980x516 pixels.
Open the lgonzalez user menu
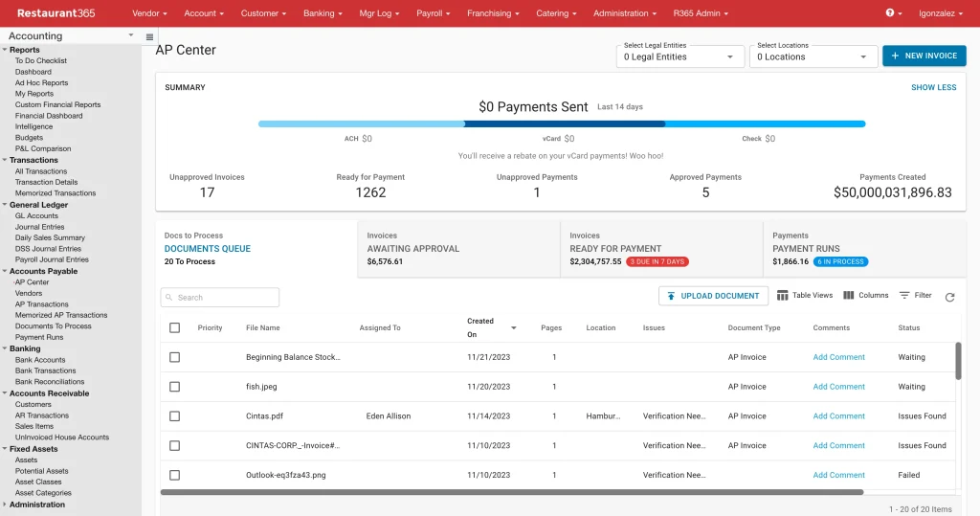941,13
